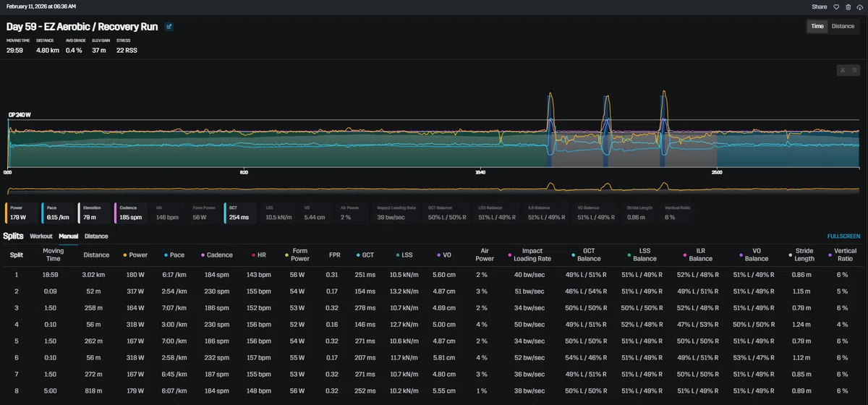This screenshot has width=868, height=405.
Task: Click the favorite heart icon
Action: 836,7
